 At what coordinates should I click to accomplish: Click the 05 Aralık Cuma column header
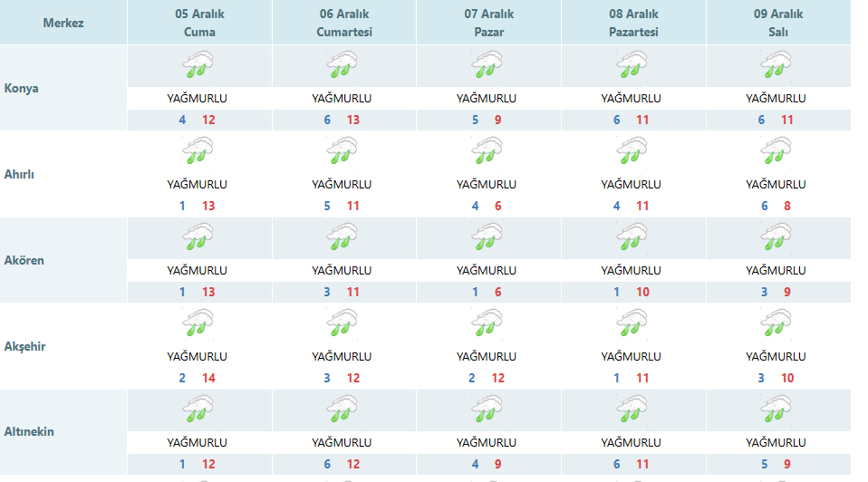199,23
